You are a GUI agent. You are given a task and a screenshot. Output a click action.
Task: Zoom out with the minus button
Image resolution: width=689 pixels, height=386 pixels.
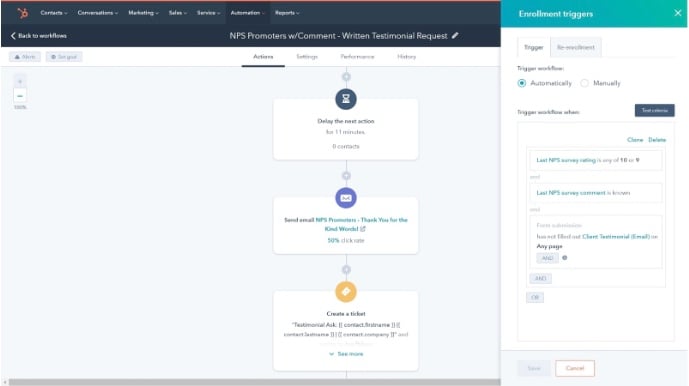[20, 96]
